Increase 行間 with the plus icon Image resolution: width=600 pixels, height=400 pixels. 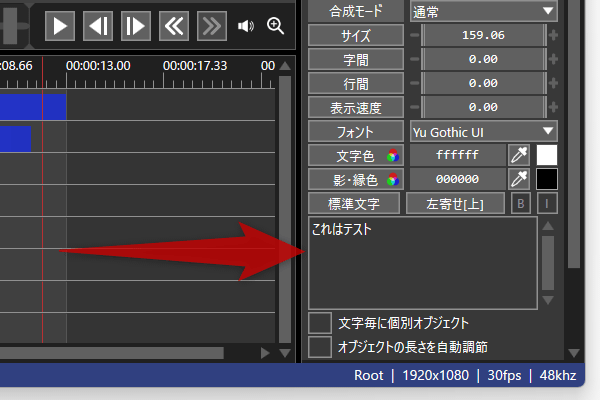553,83
